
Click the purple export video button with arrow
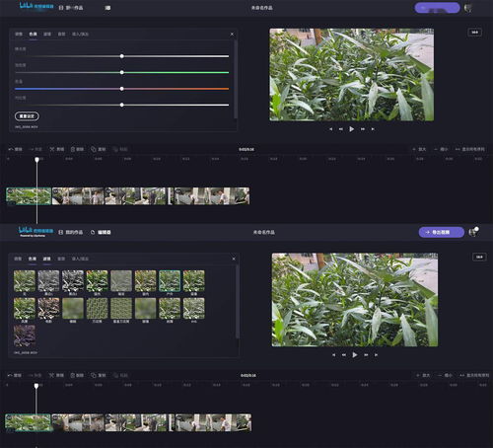point(441,232)
